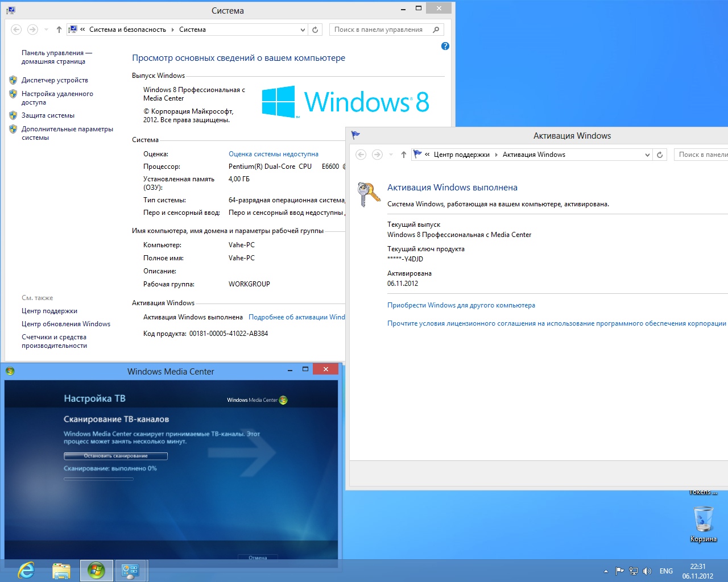Click shield icon beside Диспетчер устройств
This screenshot has height=582, width=728.
click(x=13, y=80)
